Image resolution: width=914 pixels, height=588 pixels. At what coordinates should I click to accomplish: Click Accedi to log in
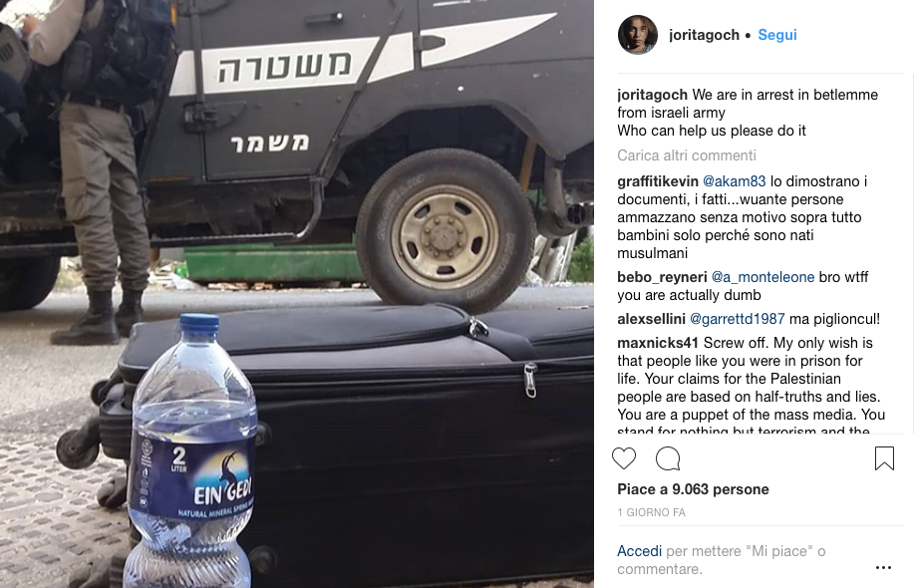(640, 551)
